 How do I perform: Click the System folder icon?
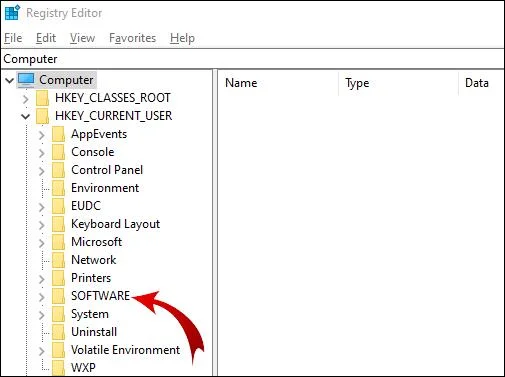59,314
